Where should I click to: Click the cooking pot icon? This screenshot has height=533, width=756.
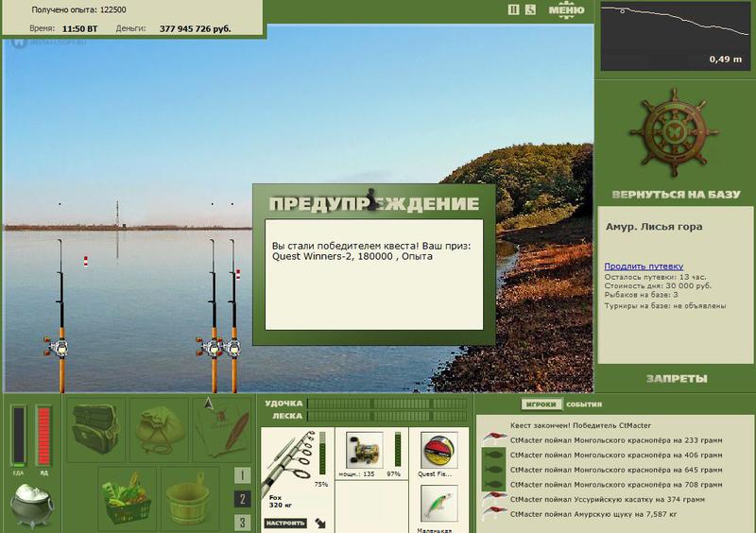coord(32,506)
